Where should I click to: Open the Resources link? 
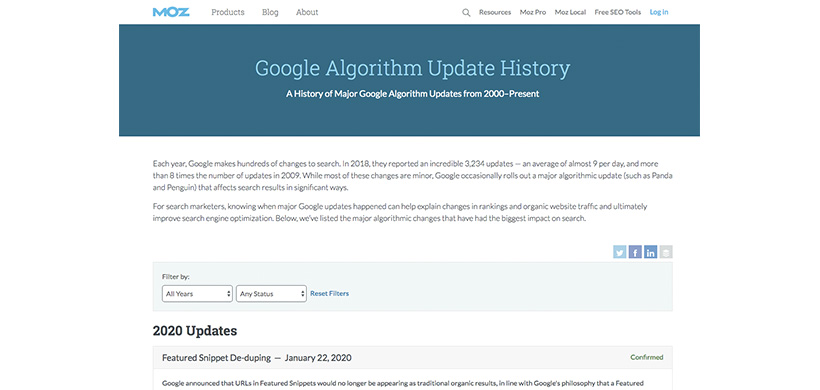(x=495, y=13)
